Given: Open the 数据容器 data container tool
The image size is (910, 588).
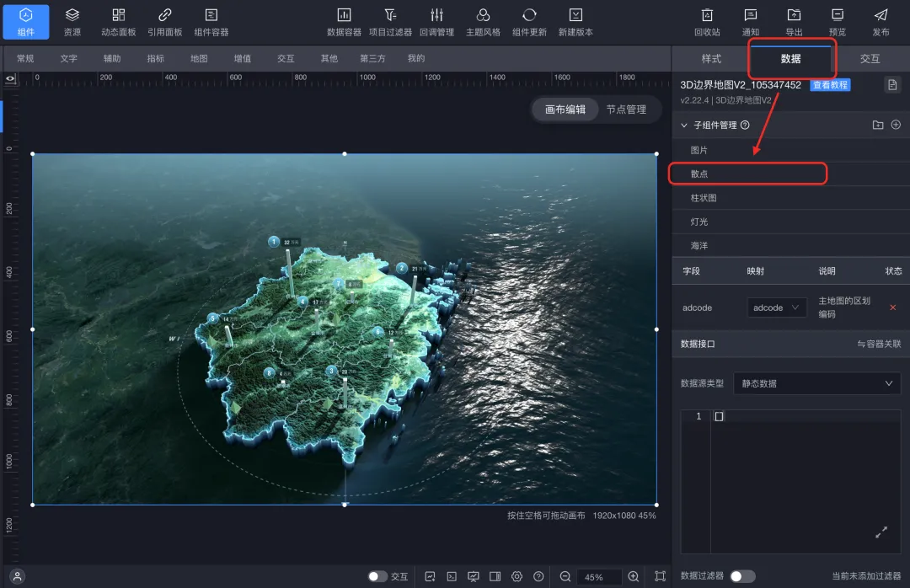Looking at the screenshot, I should (344, 21).
